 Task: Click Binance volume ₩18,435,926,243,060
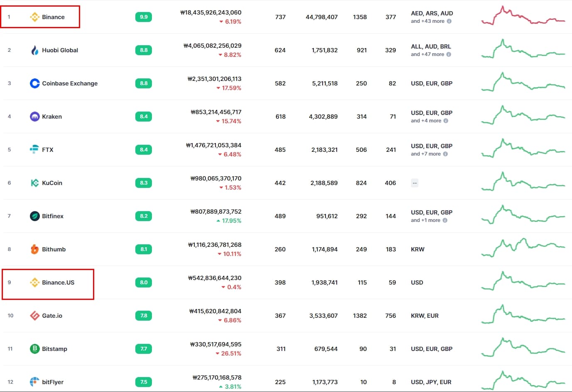pos(211,12)
